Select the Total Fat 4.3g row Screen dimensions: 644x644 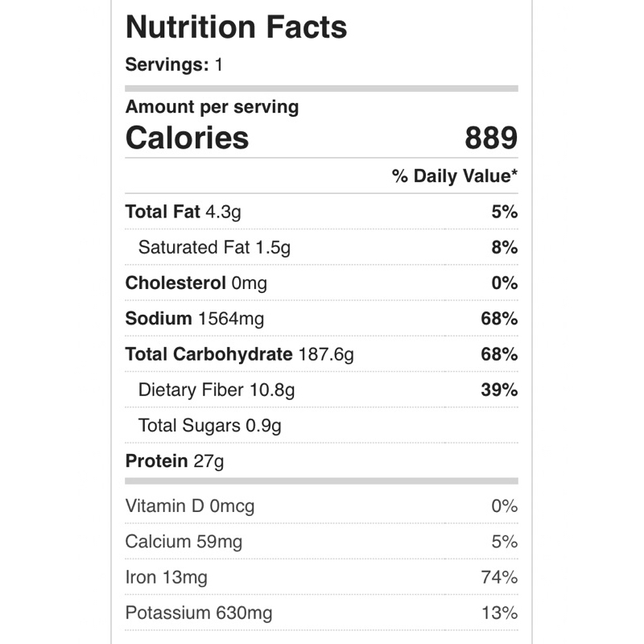click(321, 212)
